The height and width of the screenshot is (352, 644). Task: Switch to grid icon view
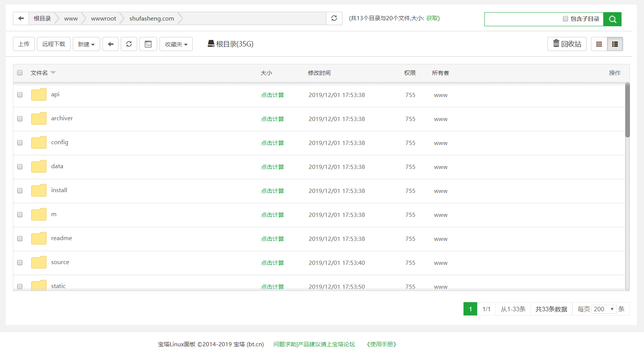(x=599, y=44)
